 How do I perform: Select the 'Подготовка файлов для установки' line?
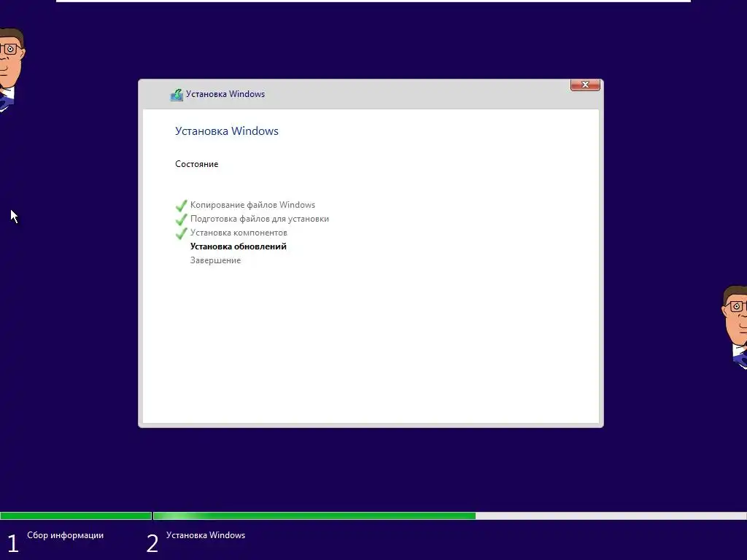pos(260,219)
